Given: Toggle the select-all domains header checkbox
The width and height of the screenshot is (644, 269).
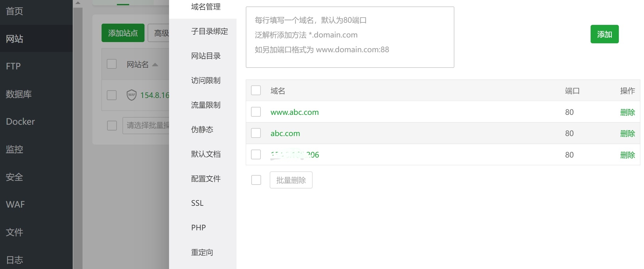Looking at the screenshot, I should pyautogui.click(x=256, y=91).
